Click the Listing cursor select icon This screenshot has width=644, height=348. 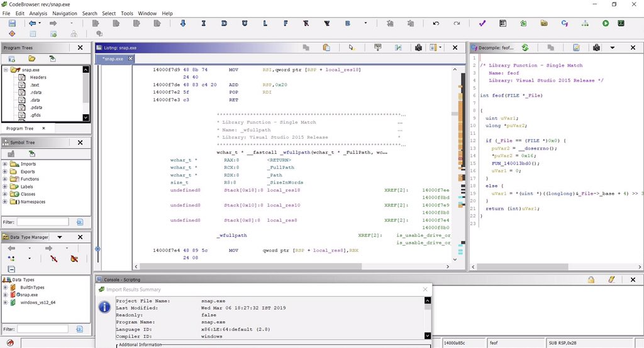(x=352, y=48)
